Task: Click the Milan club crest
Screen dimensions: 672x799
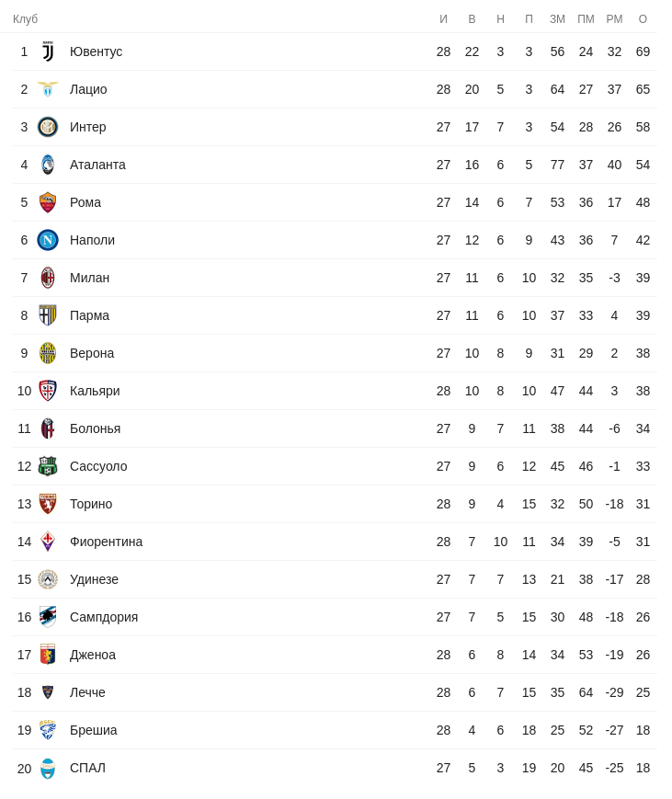Action: [x=48, y=278]
